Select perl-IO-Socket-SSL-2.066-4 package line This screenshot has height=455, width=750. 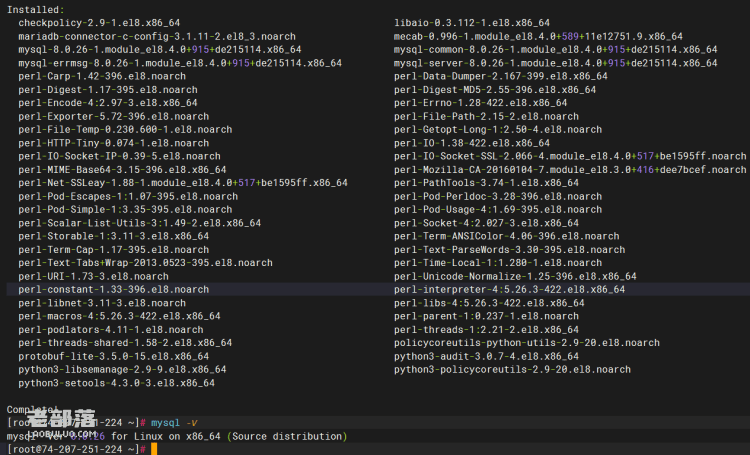pyautogui.click(x=570, y=156)
